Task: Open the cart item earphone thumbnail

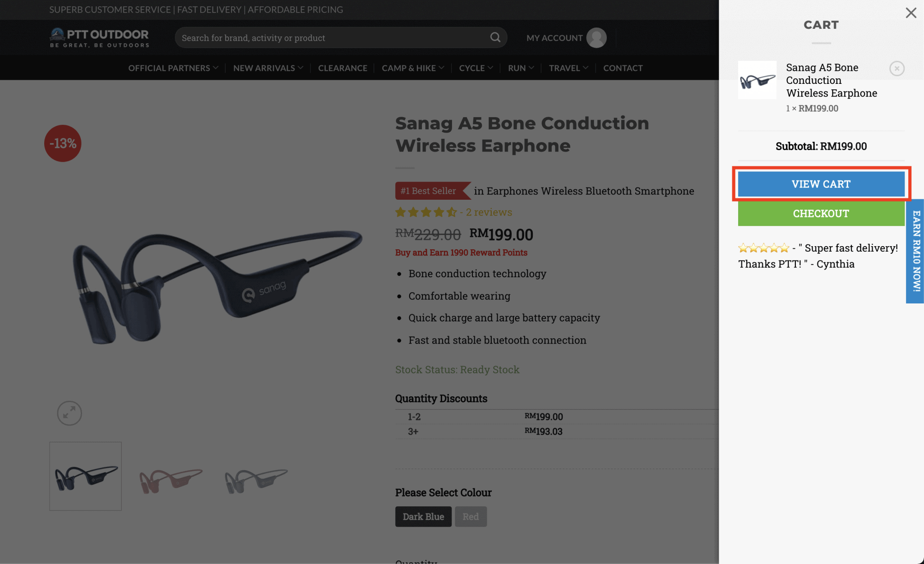Action: 757,80
